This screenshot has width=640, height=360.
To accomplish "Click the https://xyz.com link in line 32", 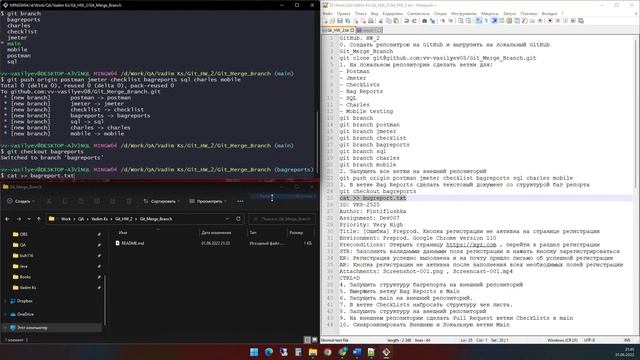I will [x=471, y=245].
